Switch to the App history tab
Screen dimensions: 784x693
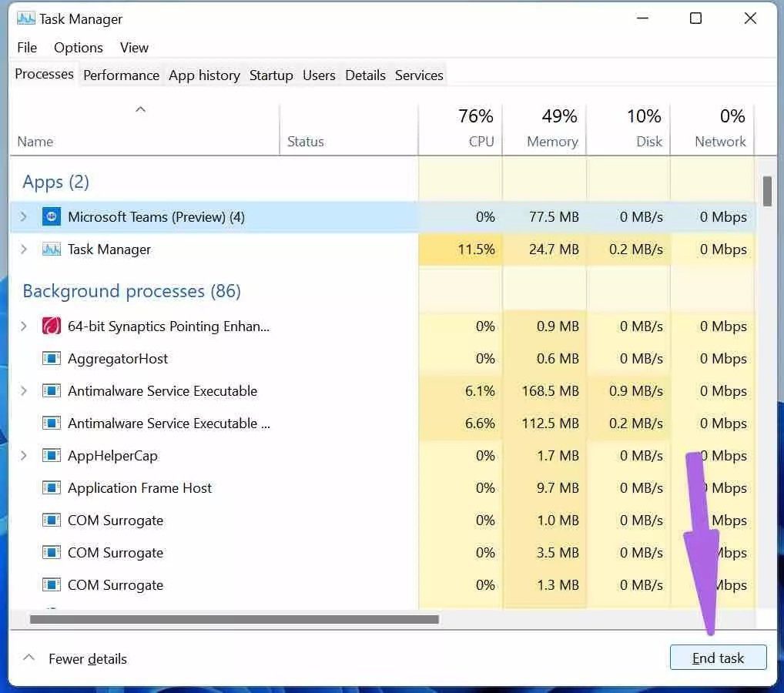(x=204, y=75)
